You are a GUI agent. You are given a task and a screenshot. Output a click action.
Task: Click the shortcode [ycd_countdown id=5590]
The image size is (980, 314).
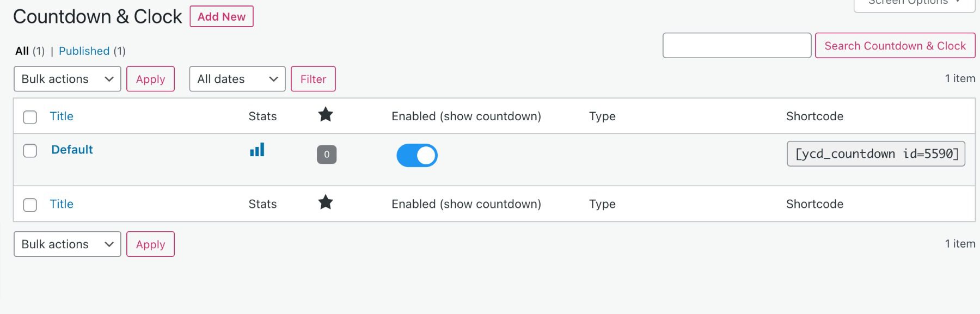(x=875, y=154)
